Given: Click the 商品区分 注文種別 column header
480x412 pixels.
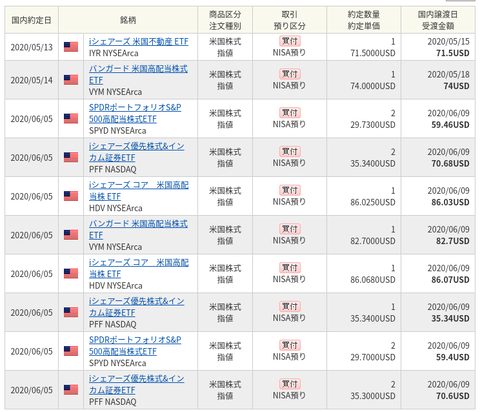Looking at the screenshot, I should [225, 20].
